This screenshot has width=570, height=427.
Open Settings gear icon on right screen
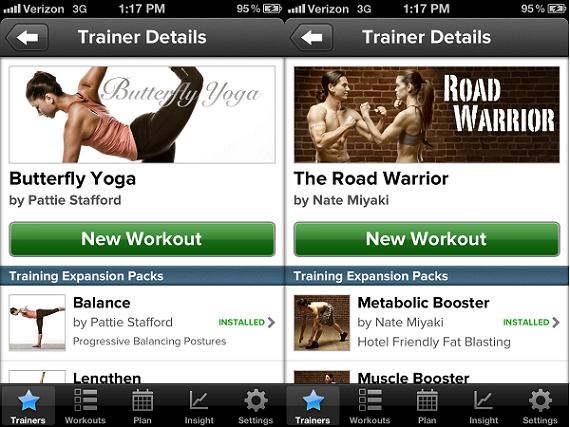point(540,400)
